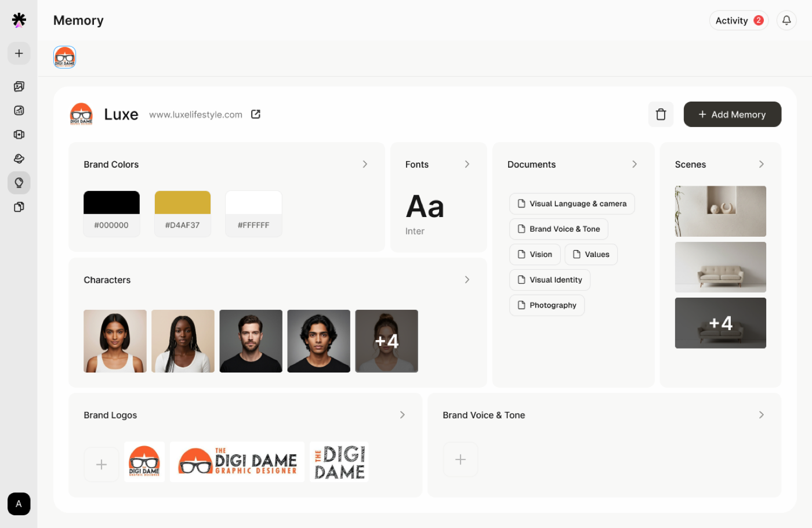
Task: Delete memory with the trash icon
Action: click(661, 114)
